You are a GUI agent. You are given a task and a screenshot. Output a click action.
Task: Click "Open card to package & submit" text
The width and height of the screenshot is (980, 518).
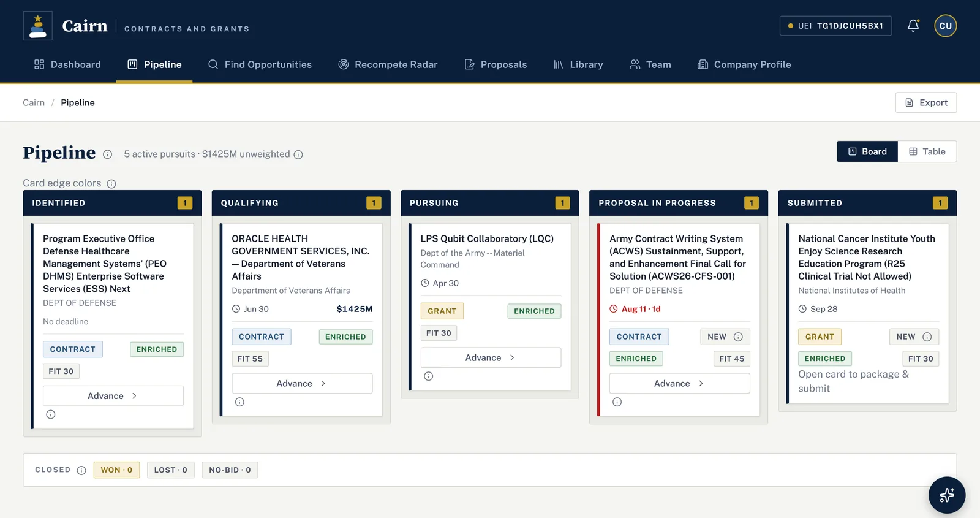tap(854, 381)
